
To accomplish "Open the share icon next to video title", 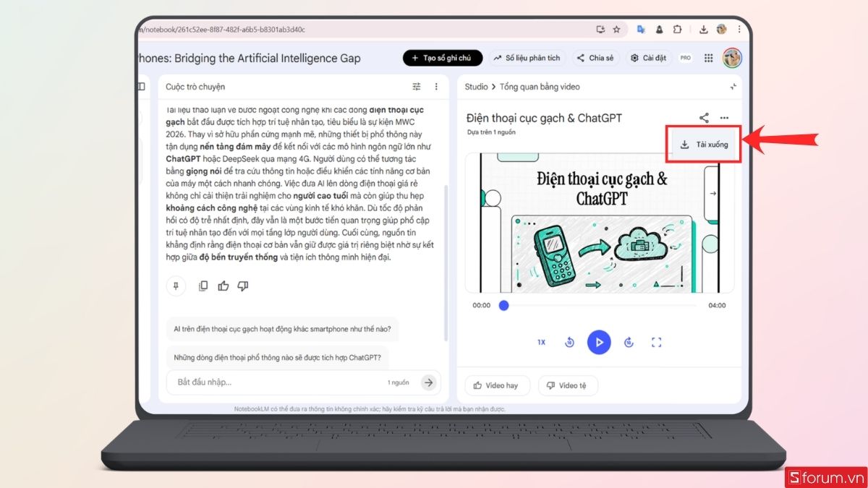I will pyautogui.click(x=703, y=117).
